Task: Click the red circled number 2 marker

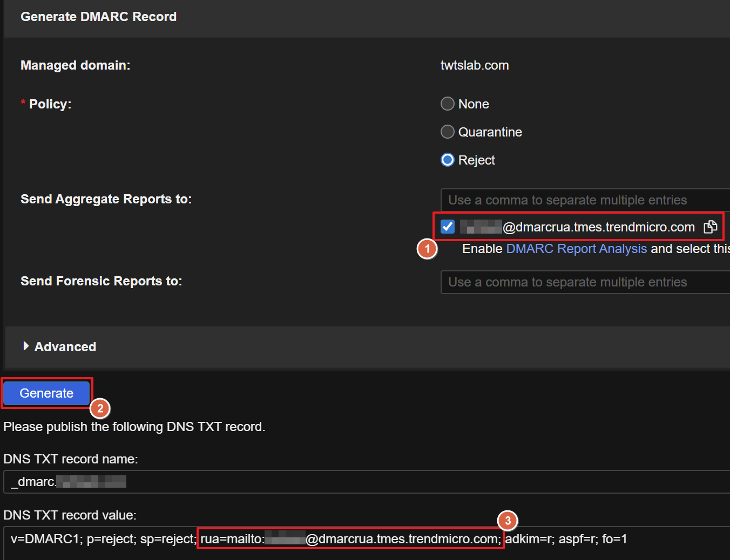Action: (x=100, y=408)
